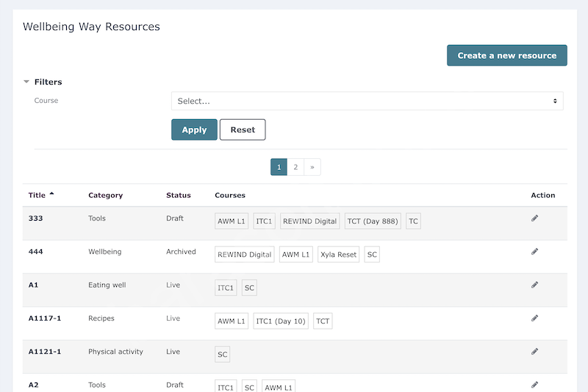Go to page 1 of results
588x392 pixels.
(x=279, y=167)
